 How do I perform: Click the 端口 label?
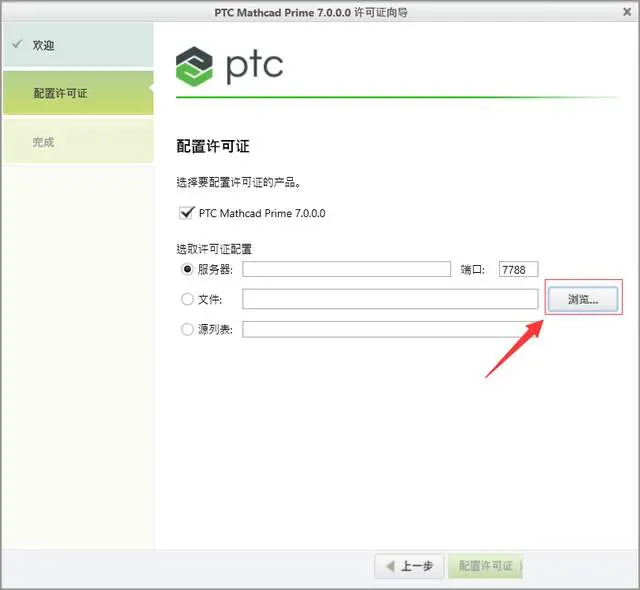[473, 269]
